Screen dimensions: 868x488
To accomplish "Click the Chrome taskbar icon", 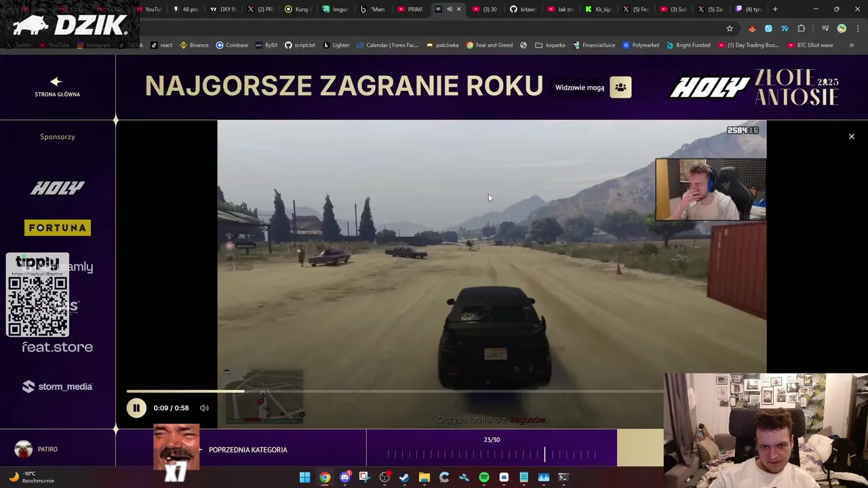I will (x=325, y=477).
